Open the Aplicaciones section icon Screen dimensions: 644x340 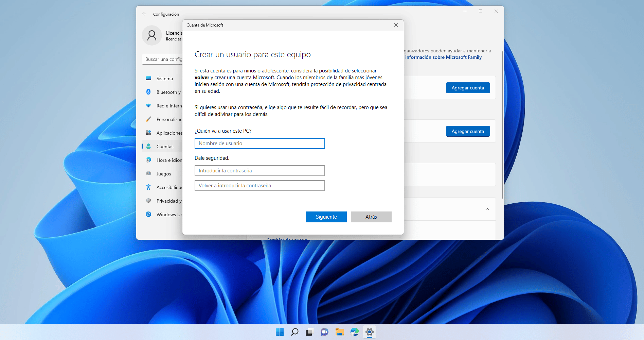click(x=148, y=133)
